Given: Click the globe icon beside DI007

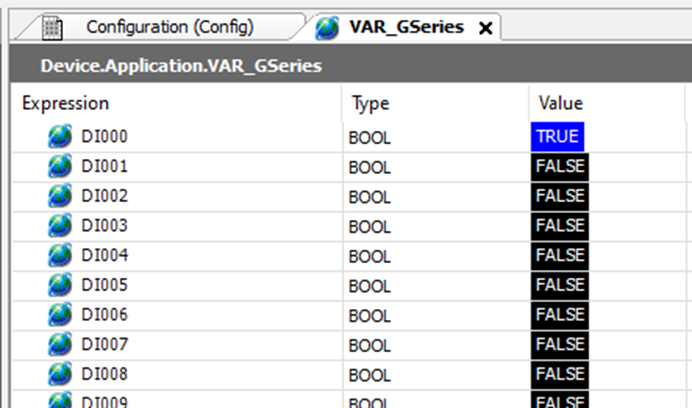Looking at the screenshot, I should coord(61,346).
